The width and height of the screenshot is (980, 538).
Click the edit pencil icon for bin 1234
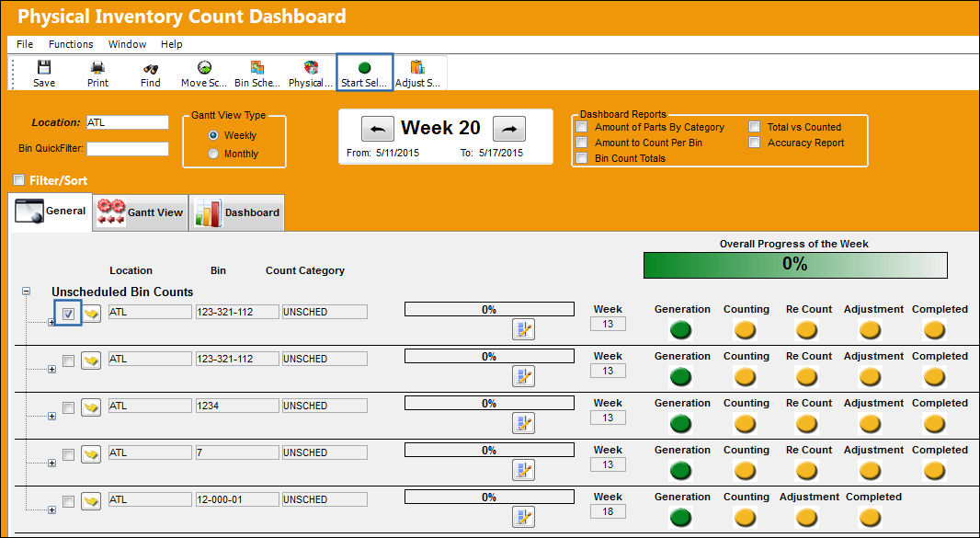point(523,423)
